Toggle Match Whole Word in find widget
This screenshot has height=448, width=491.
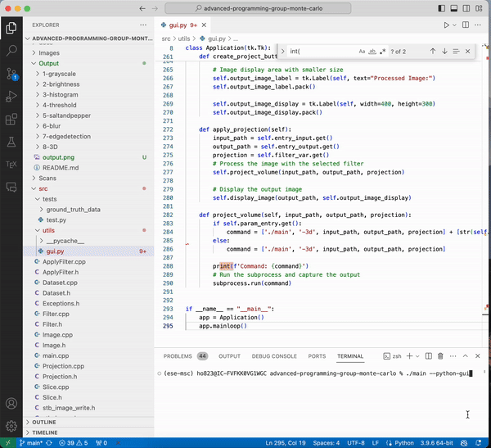tap(372, 52)
